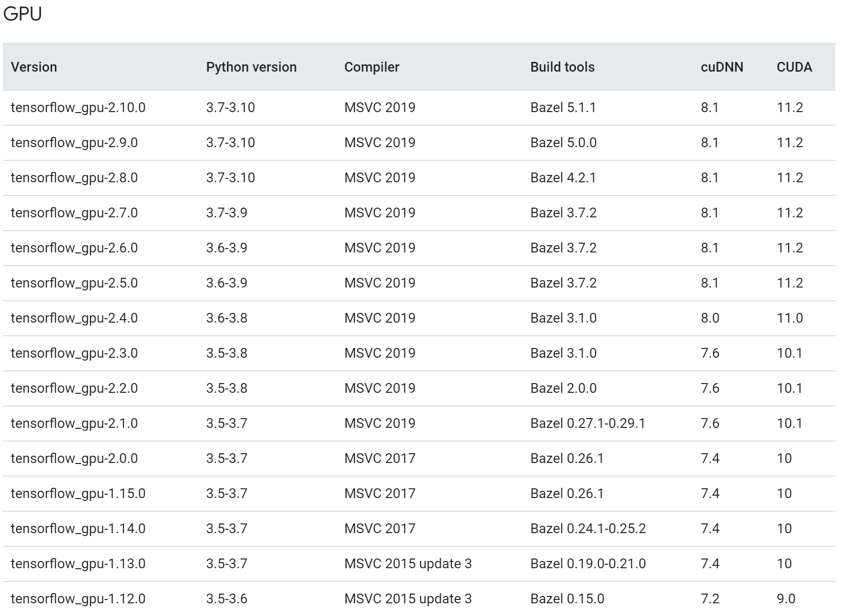The width and height of the screenshot is (852, 616).
Task: Select tensorflow_gpu-2.2.0 version cell
Action: coord(74,388)
